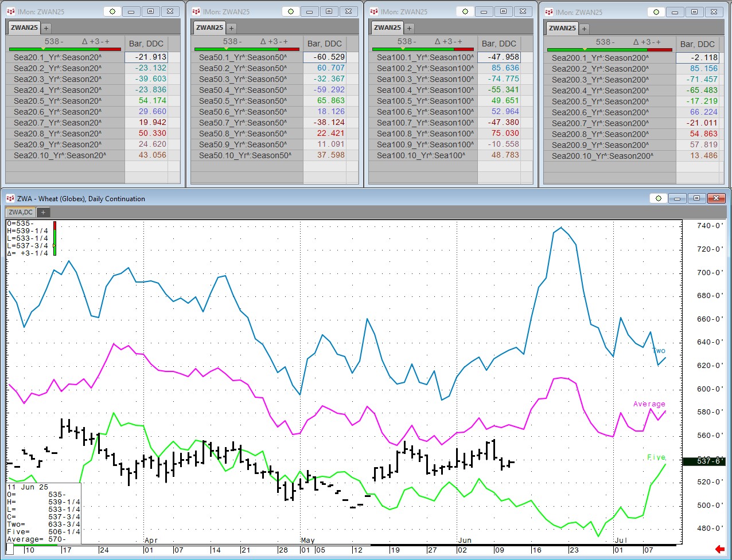Click the Bar, DDC column header in Sea20 monitor
This screenshot has width=732, height=560.
[146, 44]
